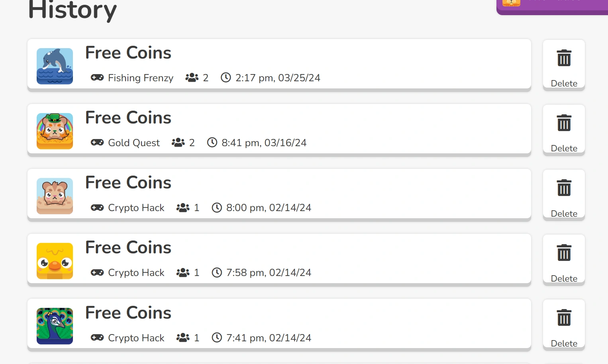Click the yellow chick blook icon

55,261
